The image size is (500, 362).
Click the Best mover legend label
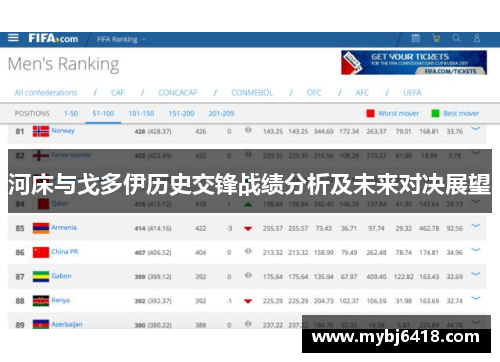[x=461, y=113]
